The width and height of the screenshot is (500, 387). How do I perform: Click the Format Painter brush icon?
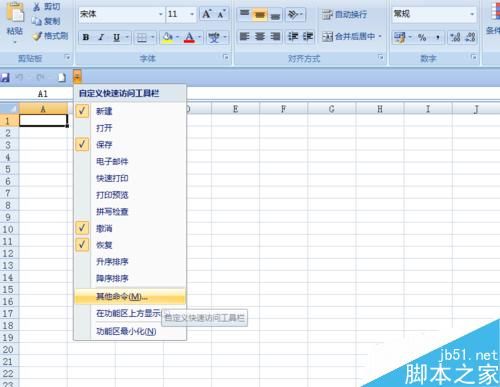(x=37, y=36)
